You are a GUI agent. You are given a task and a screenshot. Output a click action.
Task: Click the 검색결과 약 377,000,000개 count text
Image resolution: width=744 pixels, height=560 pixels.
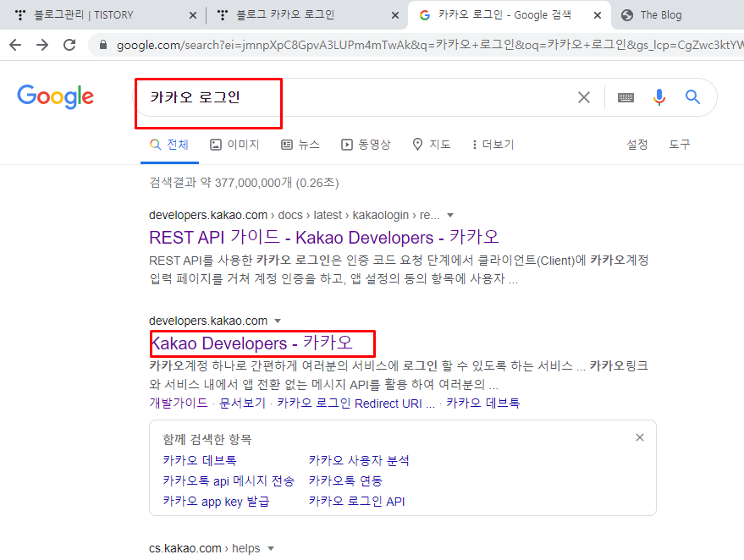tap(244, 183)
